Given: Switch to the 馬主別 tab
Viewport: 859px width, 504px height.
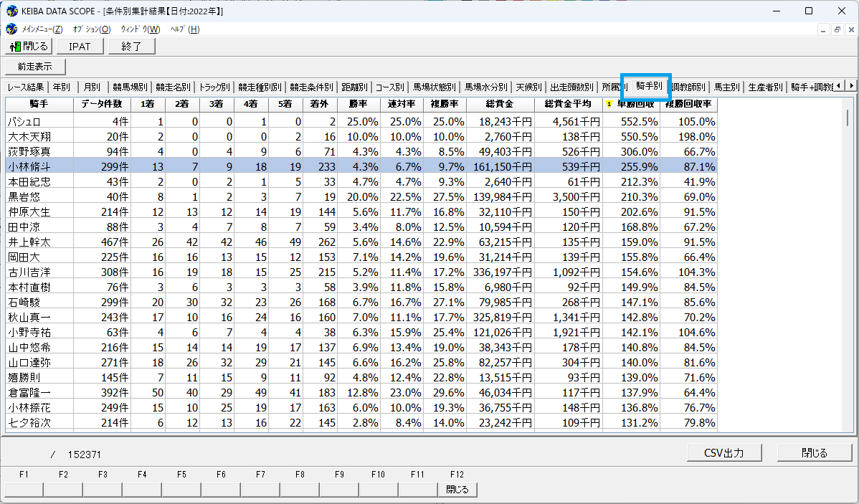Looking at the screenshot, I should pos(727,87).
